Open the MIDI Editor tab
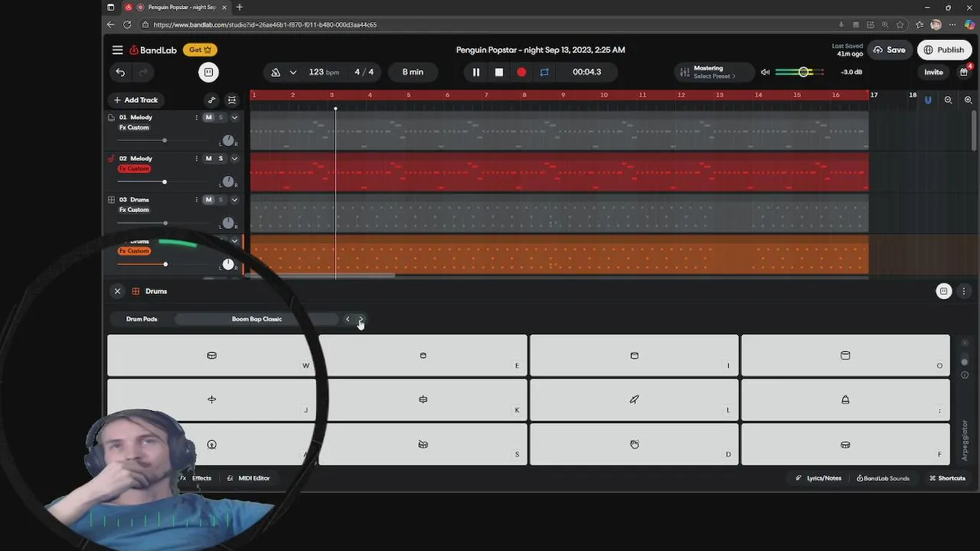Image resolution: width=980 pixels, height=551 pixels. coord(249,478)
